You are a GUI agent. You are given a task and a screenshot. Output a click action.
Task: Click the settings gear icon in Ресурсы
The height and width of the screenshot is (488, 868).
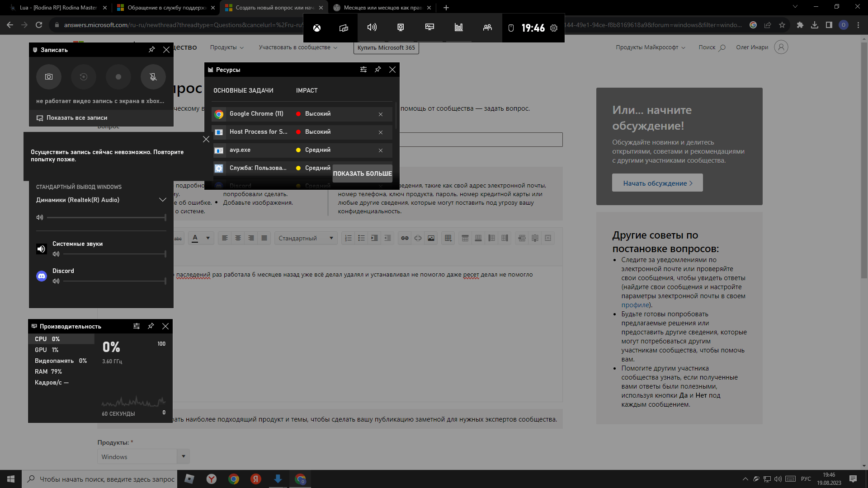click(363, 70)
